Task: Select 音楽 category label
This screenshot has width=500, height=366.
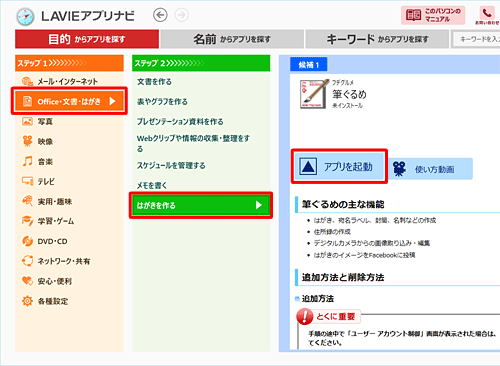Action: click(45, 161)
